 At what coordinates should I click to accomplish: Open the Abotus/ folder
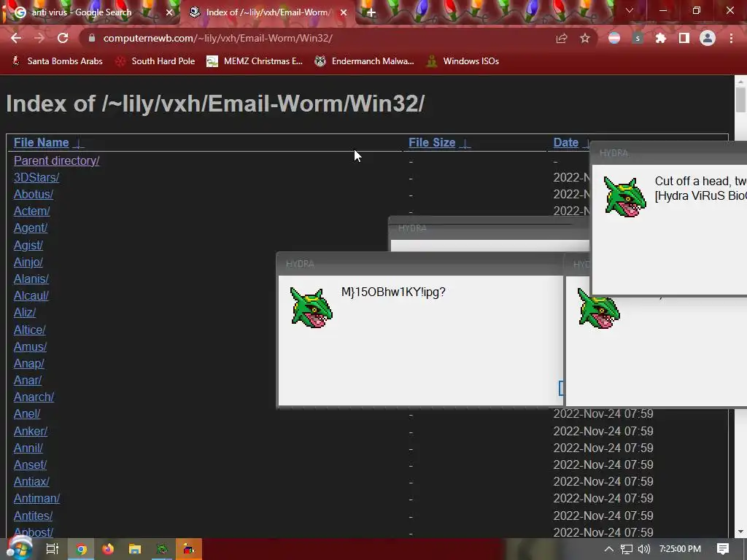pyautogui.click(x=34, y=194)
